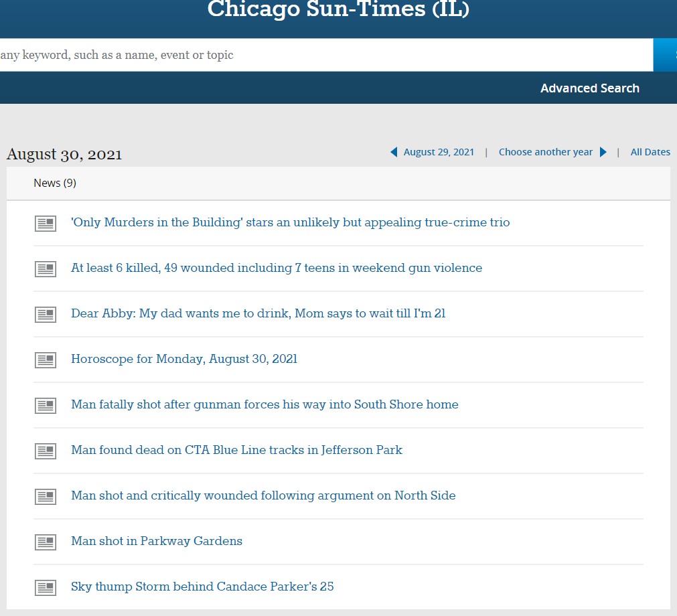Open the News (9) section tab
The width and height of the screenshot is (677, 616).
click(x=55, y=183)
